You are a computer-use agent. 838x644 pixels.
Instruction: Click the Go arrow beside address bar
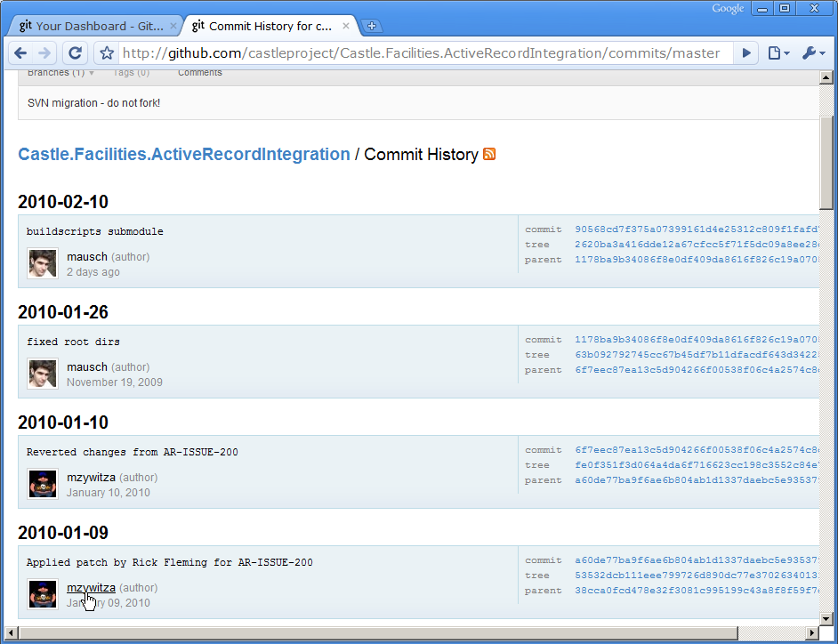pyautogui.click(x=746, y=52)
